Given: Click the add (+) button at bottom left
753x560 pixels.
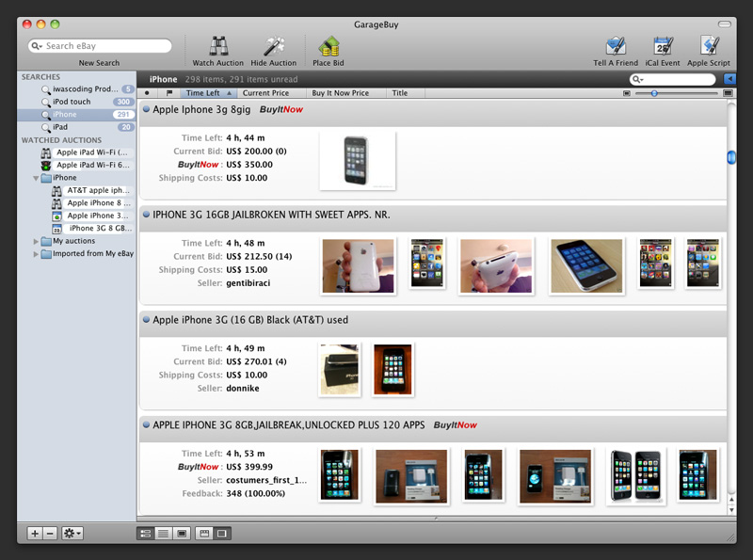Looking at the screenshot, I should click(35, 534).
